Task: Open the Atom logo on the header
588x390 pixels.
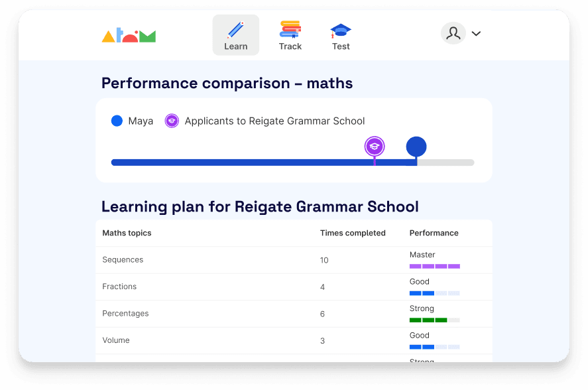Action: pyautogui.click(x=129, y=34)
